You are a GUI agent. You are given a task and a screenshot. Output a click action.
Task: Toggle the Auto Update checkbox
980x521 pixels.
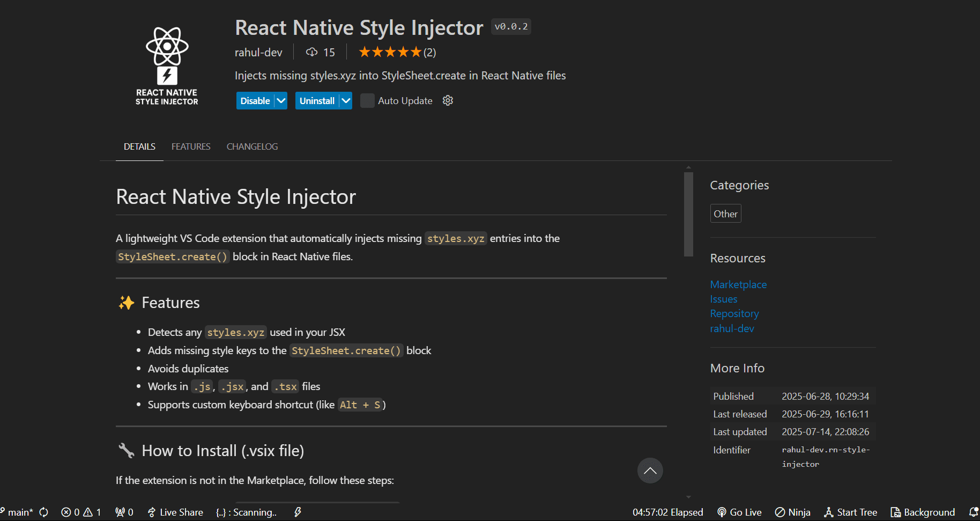point(367,100)
